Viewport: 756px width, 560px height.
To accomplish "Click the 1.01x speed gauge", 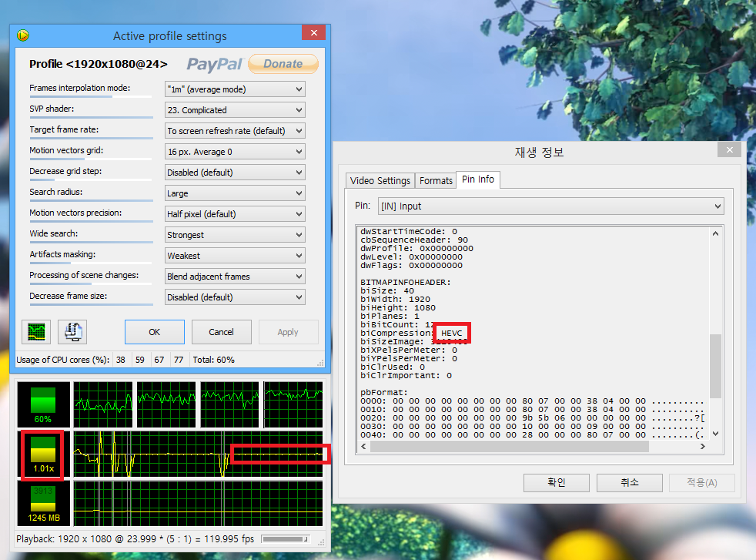I will click(x=43, y=454).
